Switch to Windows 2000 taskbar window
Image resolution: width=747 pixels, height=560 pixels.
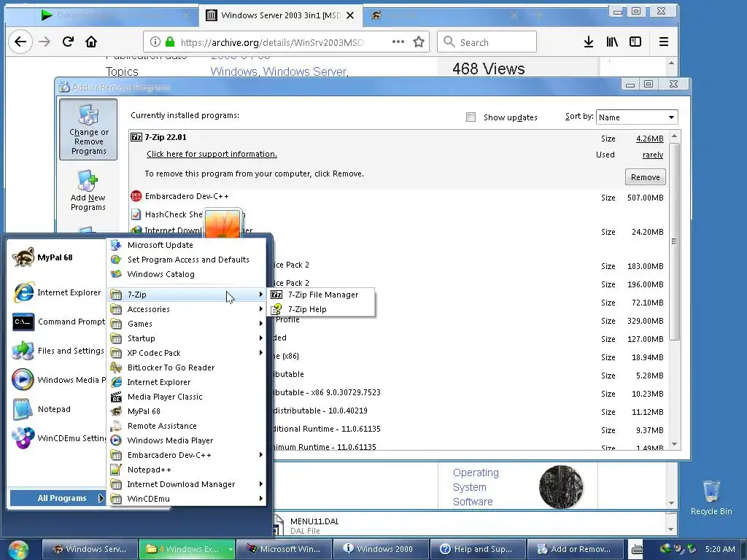click(381, 550)
